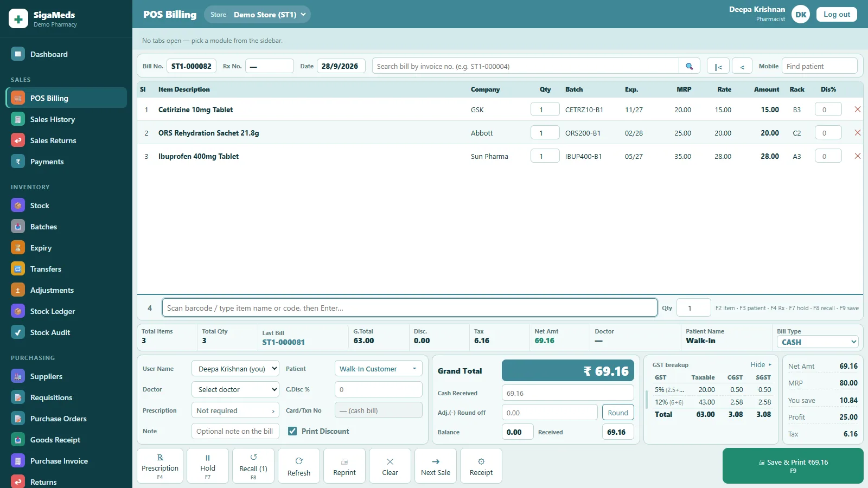Open the Walk-In Customer patient selector
The height and width of the screenshot is (488, 868).
tap(379, 369)
